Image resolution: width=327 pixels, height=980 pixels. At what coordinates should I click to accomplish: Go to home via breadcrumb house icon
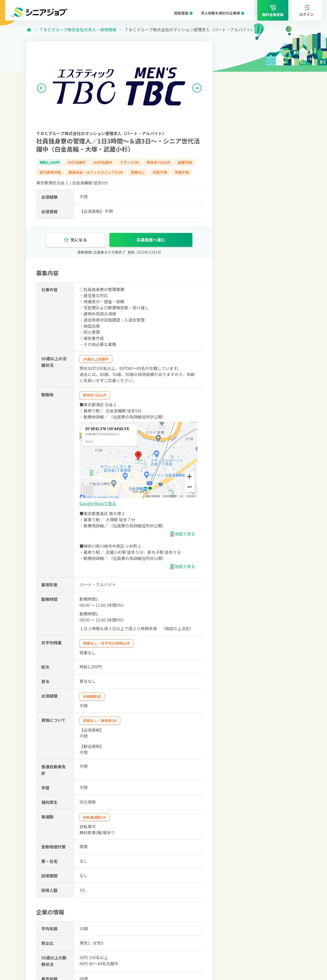pos(29,30)
